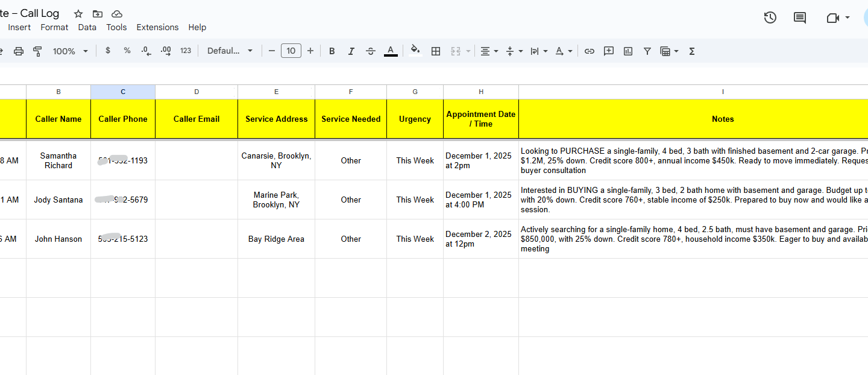Format as percent
Image resolution: width=868 pixels, height=375 pixels.
127,51
